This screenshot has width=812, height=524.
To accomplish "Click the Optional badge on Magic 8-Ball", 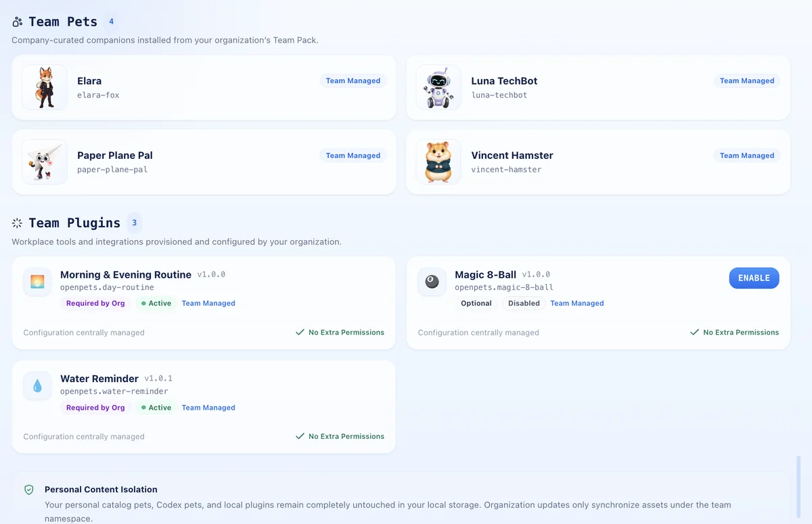I will 476,304.
